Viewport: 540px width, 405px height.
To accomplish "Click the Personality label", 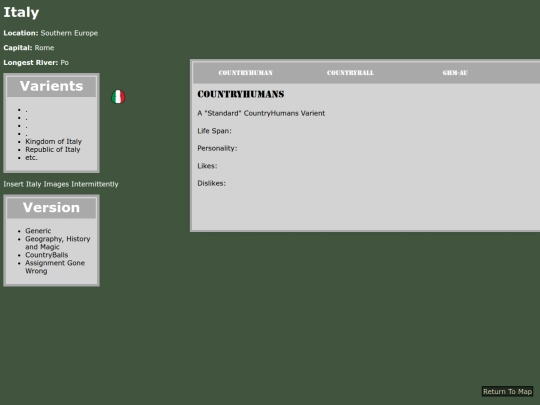I will tap(217, 148).
